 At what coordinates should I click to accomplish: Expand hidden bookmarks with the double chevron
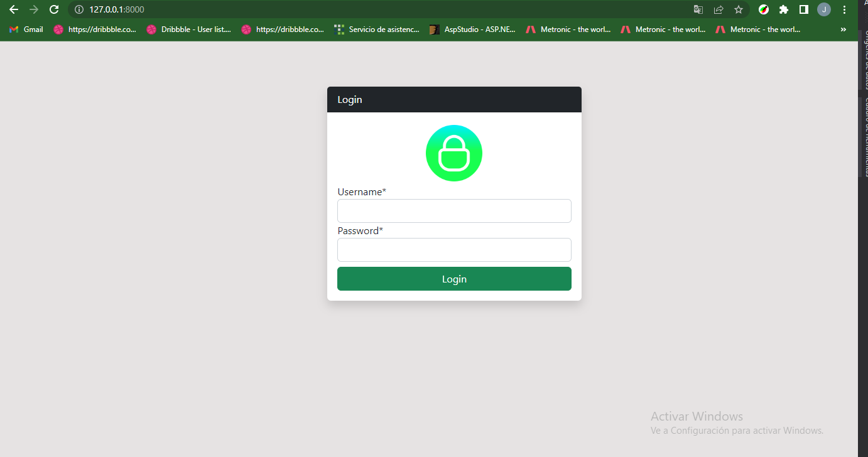pos(843,29)
